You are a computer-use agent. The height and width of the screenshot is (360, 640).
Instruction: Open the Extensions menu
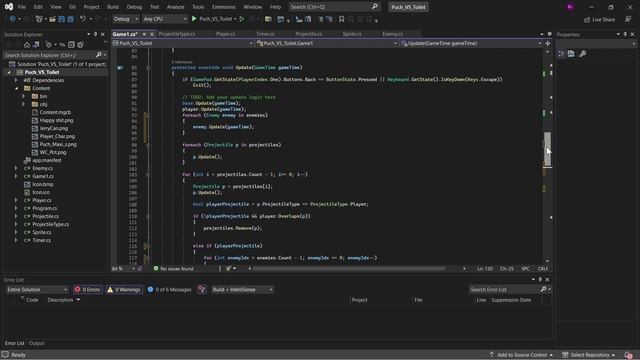[223, 7]
